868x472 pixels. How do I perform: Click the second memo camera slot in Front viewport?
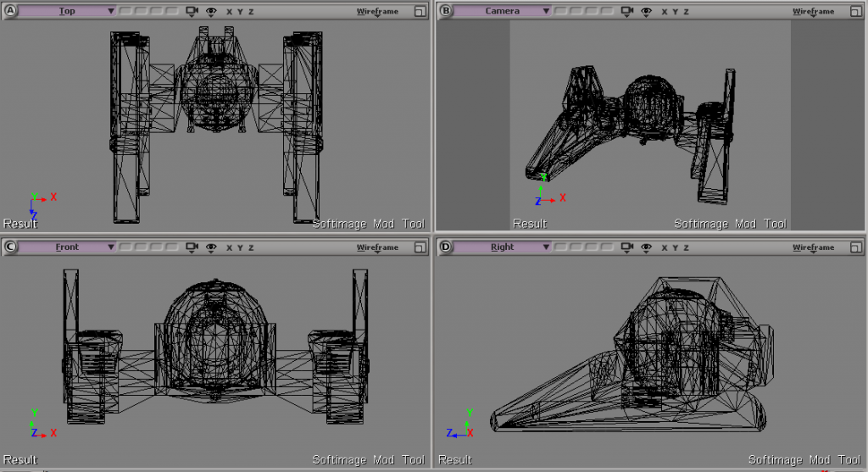(142, 247)
